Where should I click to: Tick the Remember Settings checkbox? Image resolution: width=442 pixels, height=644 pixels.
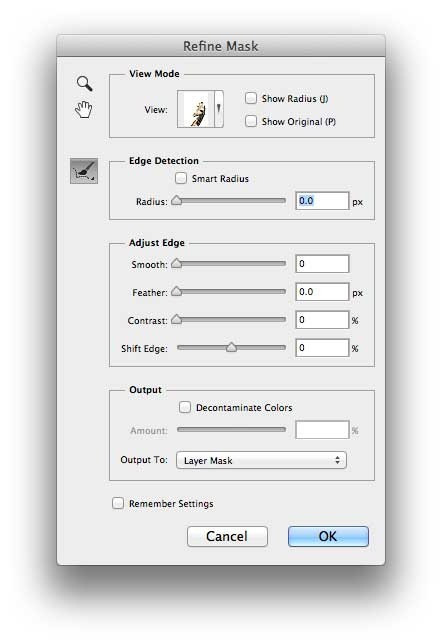coord(118,503)
